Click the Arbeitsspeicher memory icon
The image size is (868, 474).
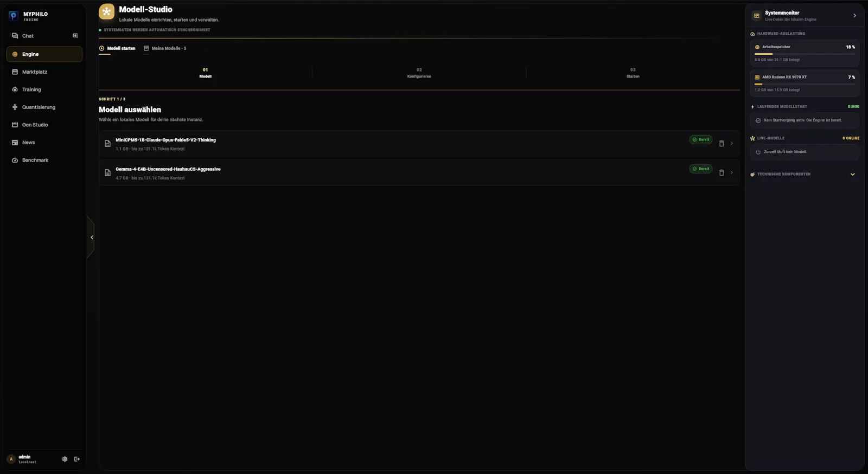coord(757,47)
